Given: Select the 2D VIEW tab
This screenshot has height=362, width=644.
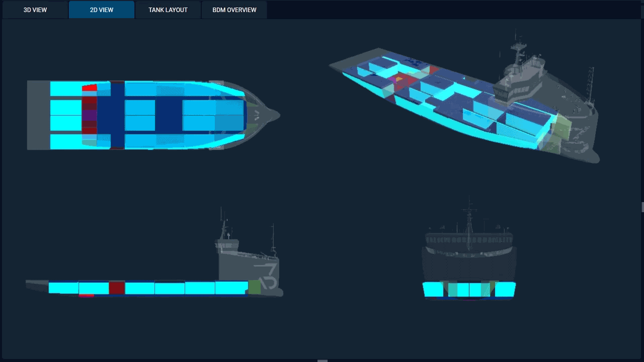Looking at the screenshot, I should click(x=102, y=10).
